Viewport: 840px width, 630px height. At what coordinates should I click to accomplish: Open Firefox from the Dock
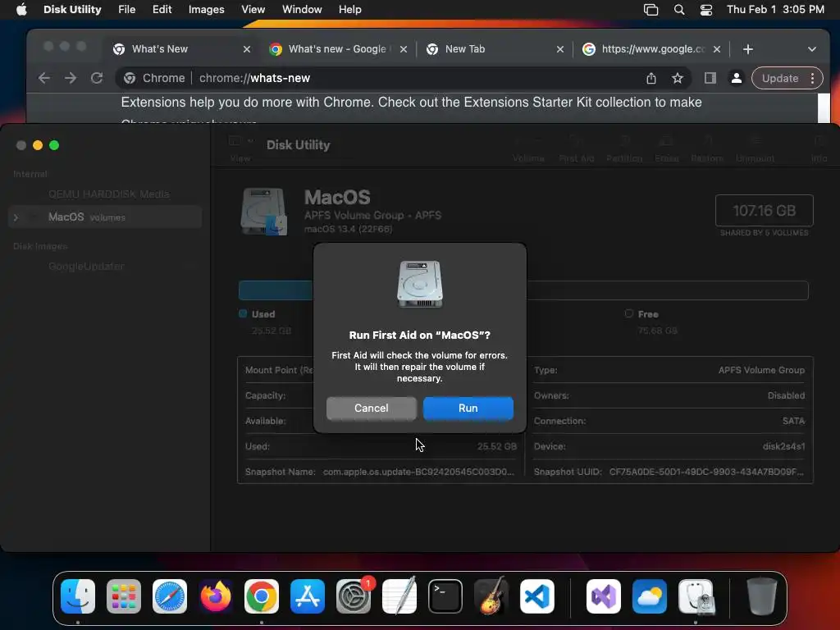point(216,596)
